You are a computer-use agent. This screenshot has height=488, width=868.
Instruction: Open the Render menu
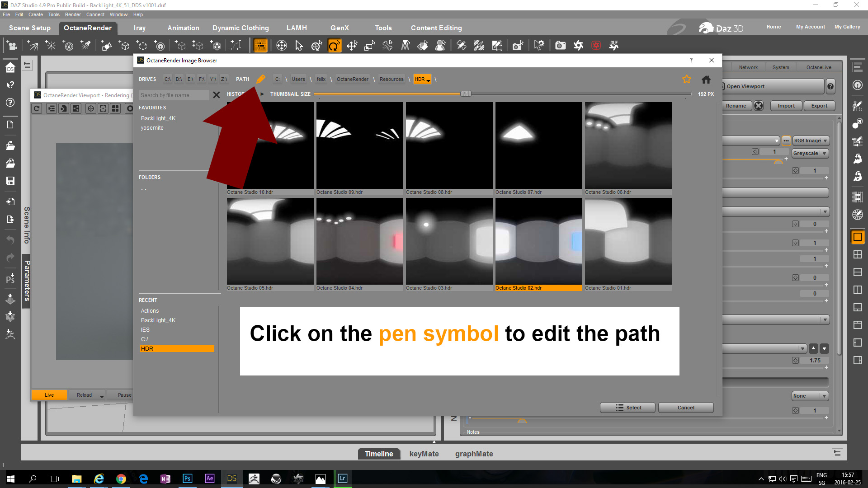point(72,14)
